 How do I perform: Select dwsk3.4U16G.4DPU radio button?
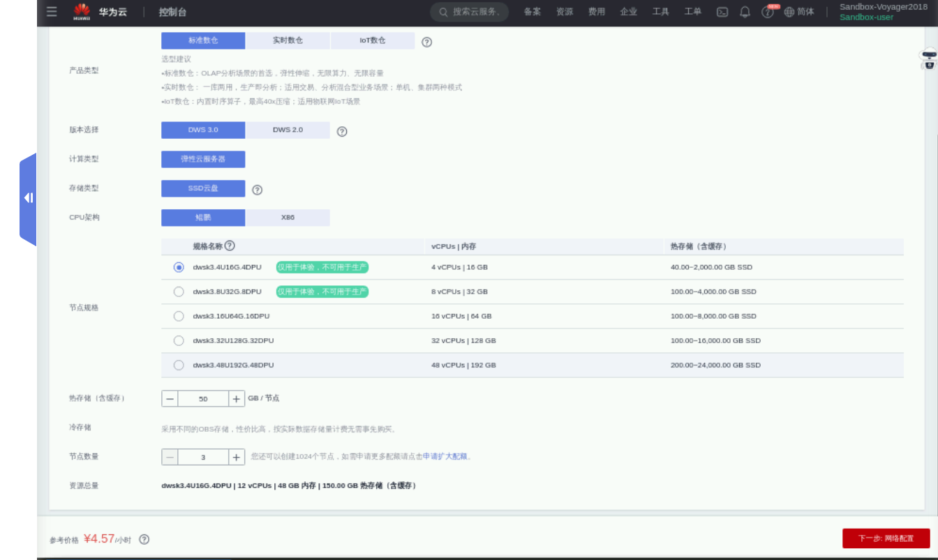(x=179, y=267)
